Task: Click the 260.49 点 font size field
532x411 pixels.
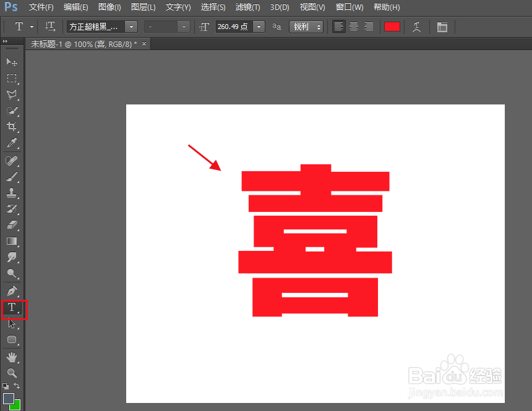Action: pyautogui.click(x=234, y=27)
